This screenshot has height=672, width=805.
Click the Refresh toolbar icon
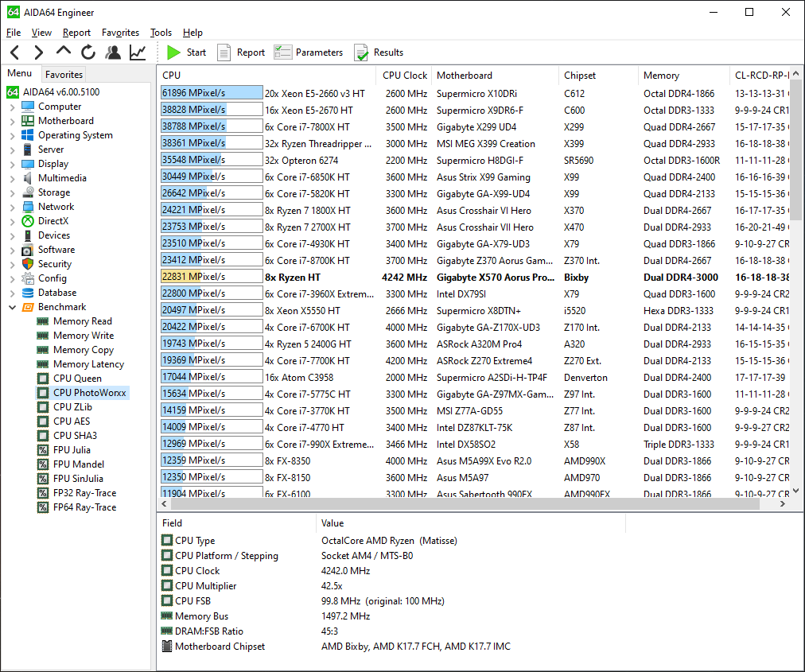88,52
